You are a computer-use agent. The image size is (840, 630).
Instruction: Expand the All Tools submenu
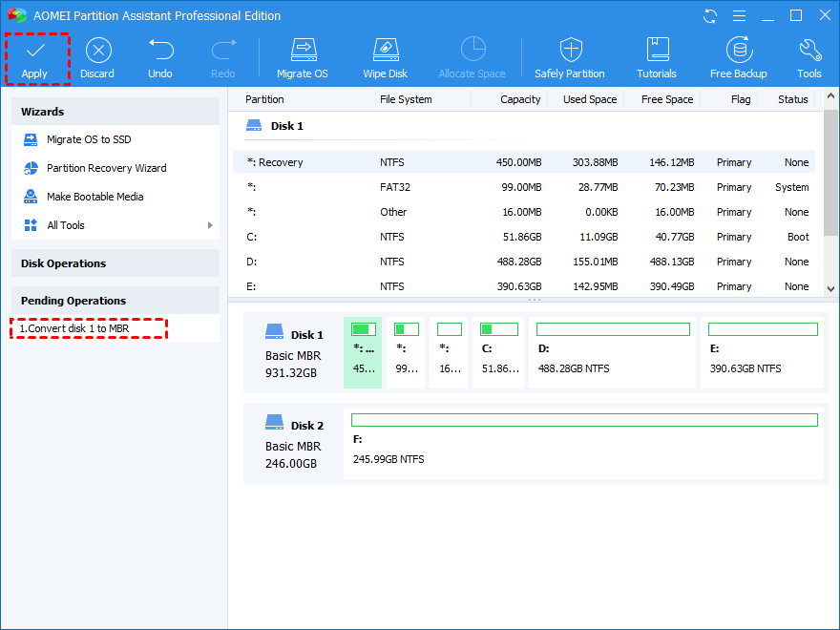[115, 225]
